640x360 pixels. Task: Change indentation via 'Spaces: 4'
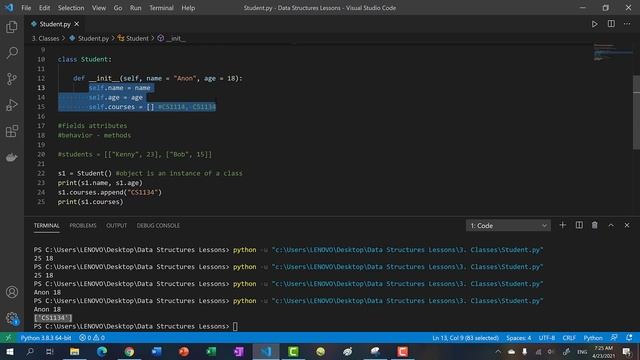(x=519, y=338)
